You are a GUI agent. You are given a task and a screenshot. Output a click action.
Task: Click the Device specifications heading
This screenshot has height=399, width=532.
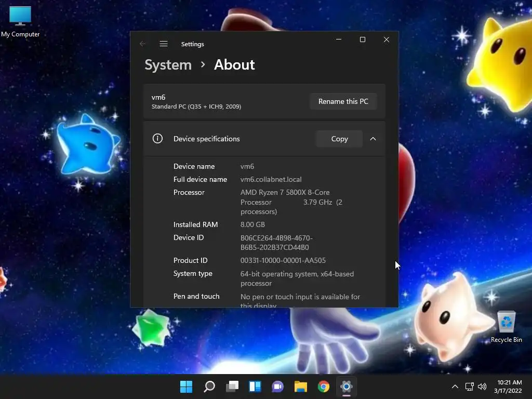click(x=206, y=139)
